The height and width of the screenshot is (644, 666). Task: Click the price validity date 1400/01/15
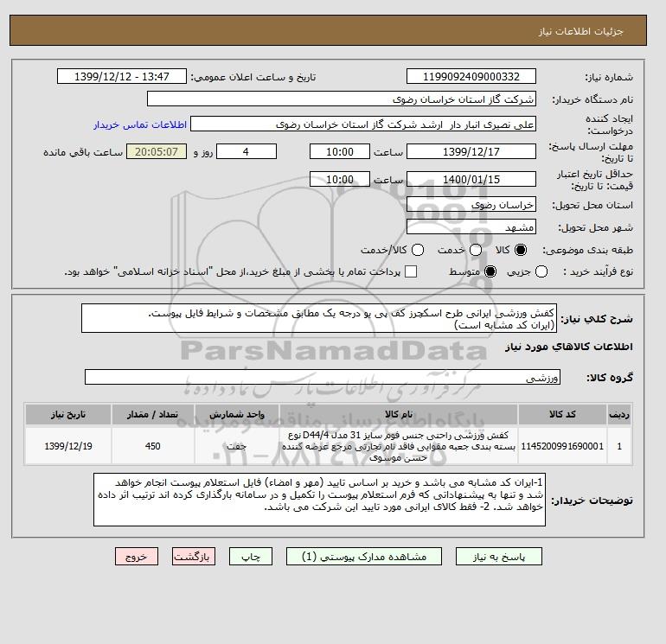[x=471, y=180]
